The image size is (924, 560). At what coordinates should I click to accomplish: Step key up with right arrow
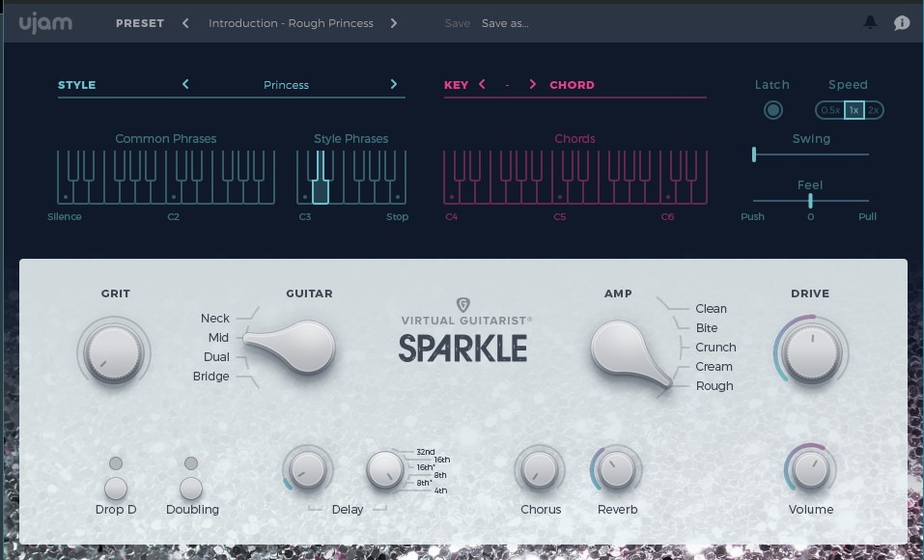(x=532, y=85)
